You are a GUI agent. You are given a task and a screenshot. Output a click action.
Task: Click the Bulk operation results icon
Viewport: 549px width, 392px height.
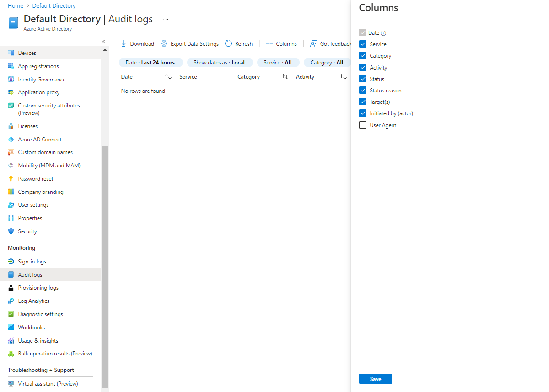[x=11, y=354]
